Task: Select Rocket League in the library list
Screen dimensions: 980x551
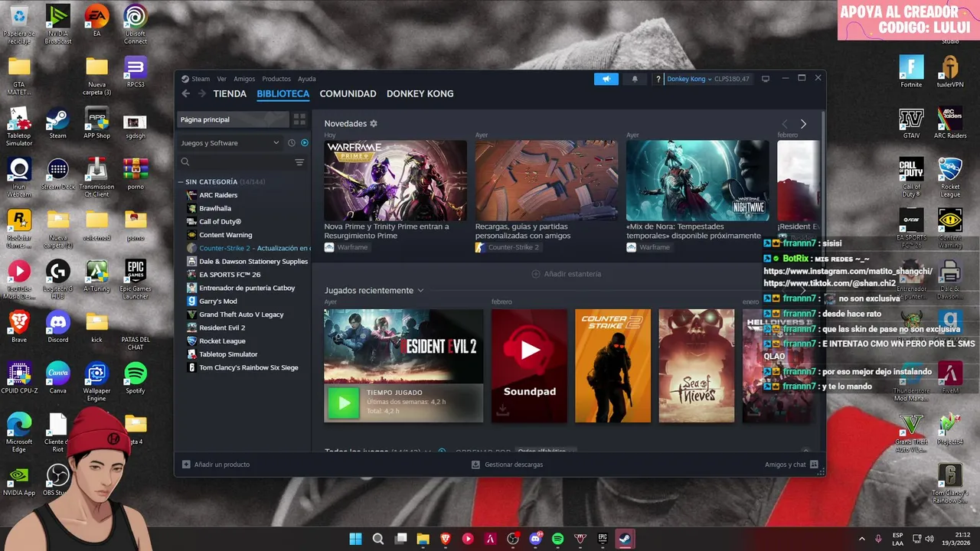Action: click(x=222, y=341)
